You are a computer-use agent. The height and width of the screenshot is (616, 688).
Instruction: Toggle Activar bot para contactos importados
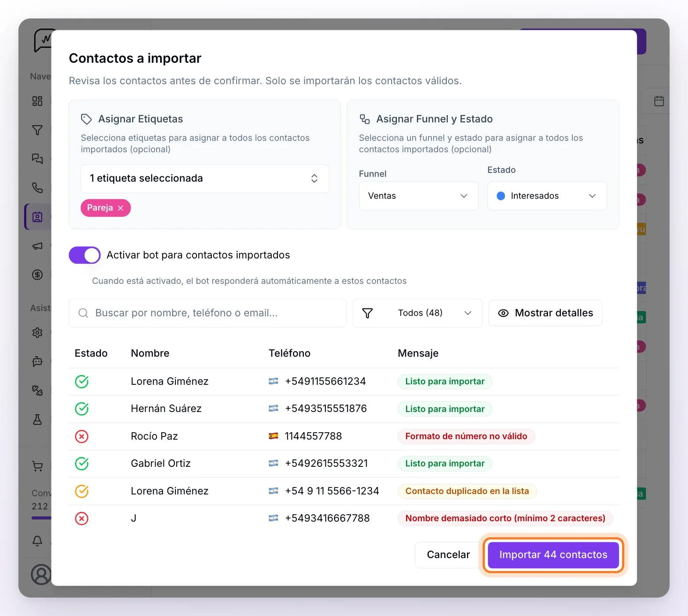point(85,255)
